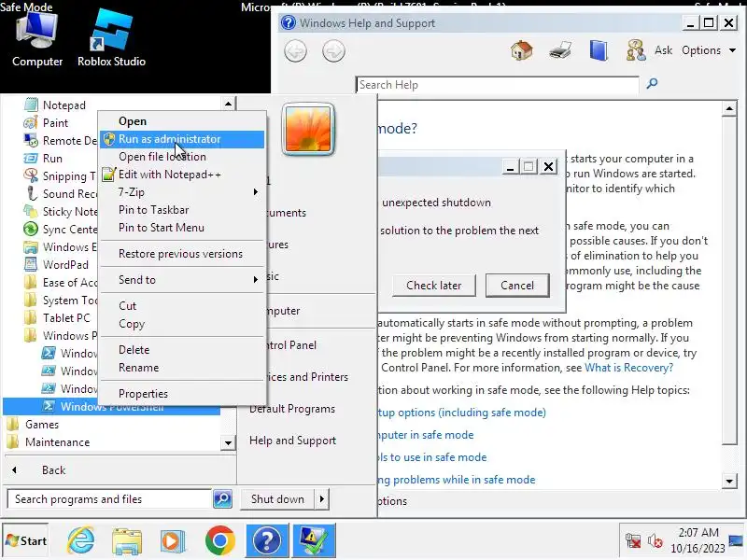Click the network tray icon
747x560 pixels.
(633, 540)
